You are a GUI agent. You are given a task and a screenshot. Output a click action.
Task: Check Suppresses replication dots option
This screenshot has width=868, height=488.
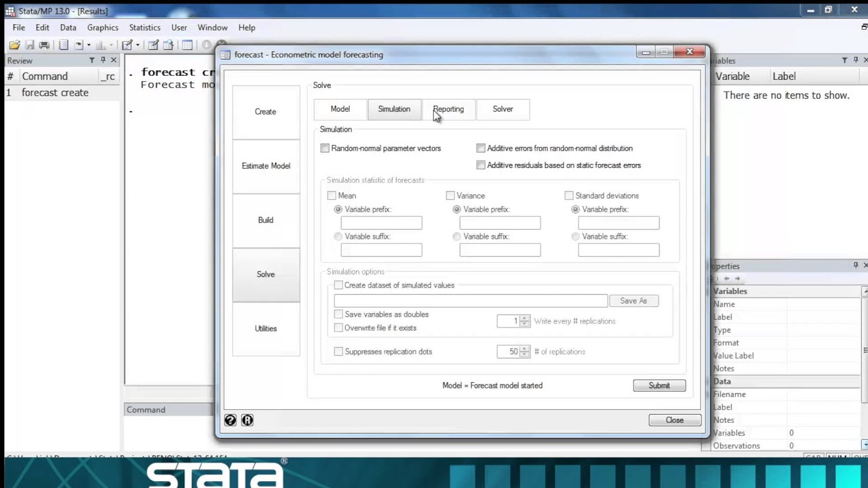click(338, 352)
